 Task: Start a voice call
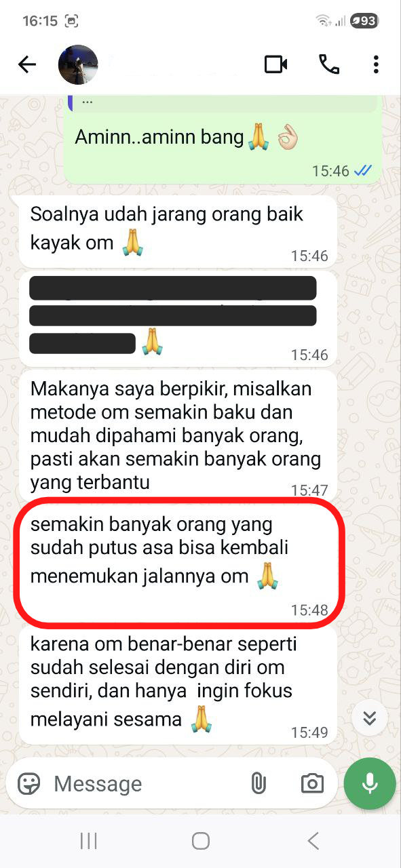pos(329,64)
